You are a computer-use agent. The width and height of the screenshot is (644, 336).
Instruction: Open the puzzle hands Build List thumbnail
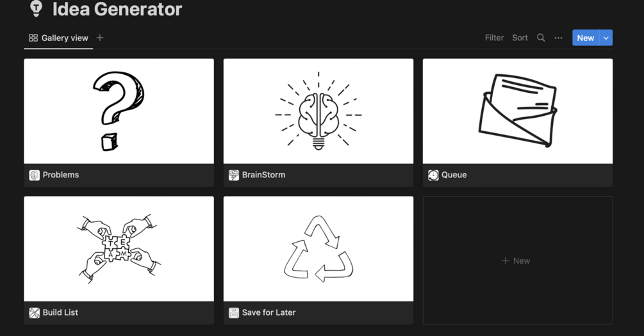click(x=119, y=248)
